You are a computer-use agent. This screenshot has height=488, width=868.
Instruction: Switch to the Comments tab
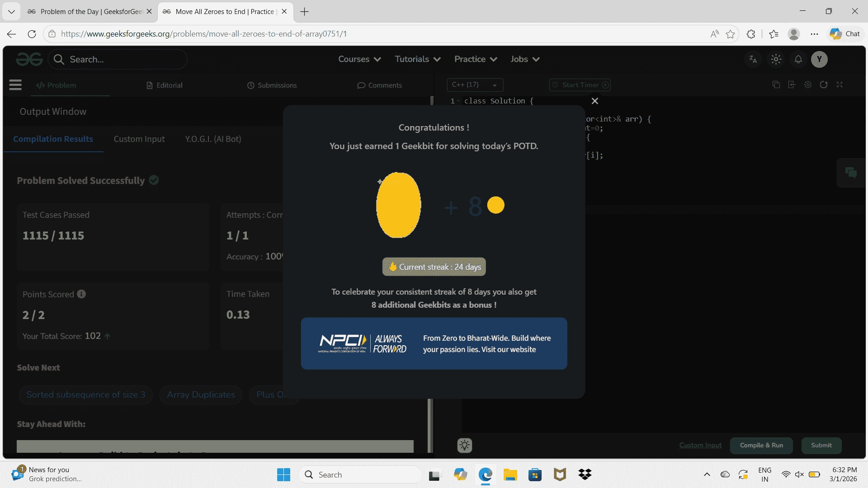(379, 85)
